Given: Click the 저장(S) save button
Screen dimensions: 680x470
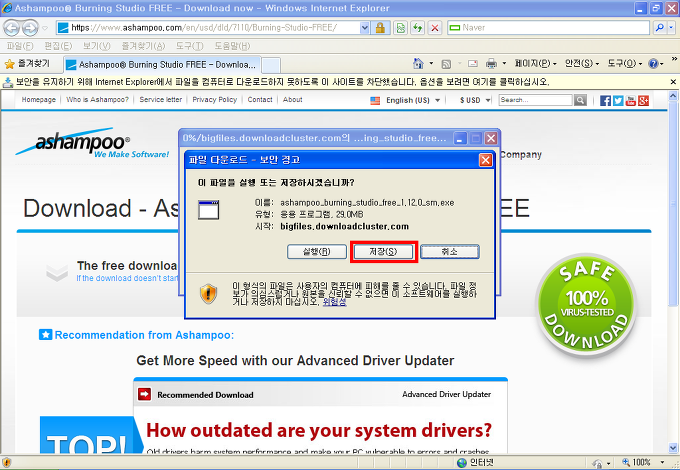Looking at the screenshot, I should coord(383,251).
